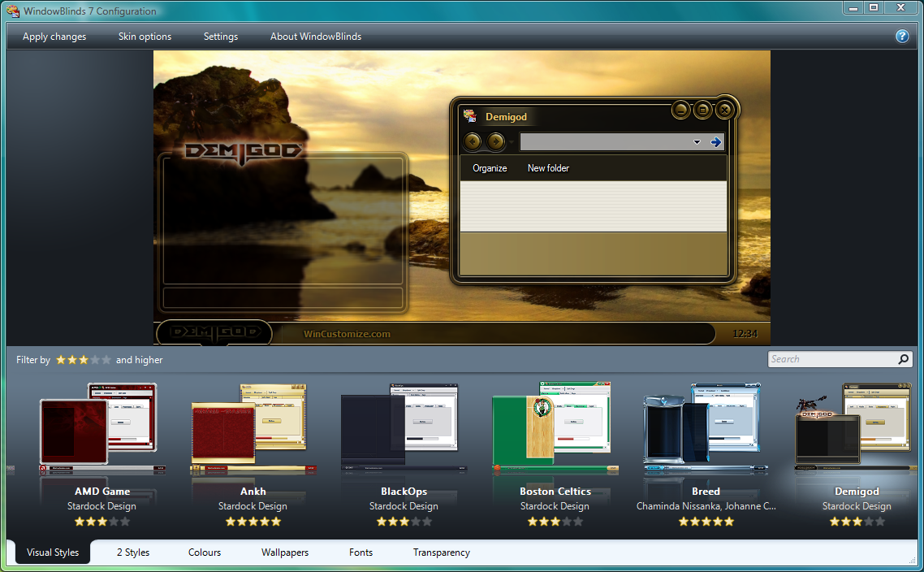Viewport: 924px width, 572px height.
Task: Switch to Transparency tab
Action: [442, 552]
